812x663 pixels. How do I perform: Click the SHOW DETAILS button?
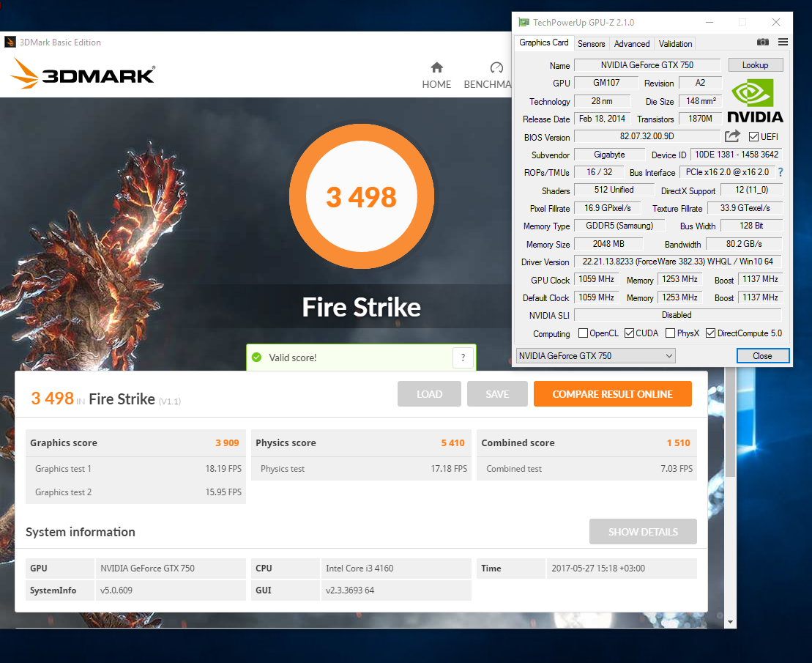643,532
